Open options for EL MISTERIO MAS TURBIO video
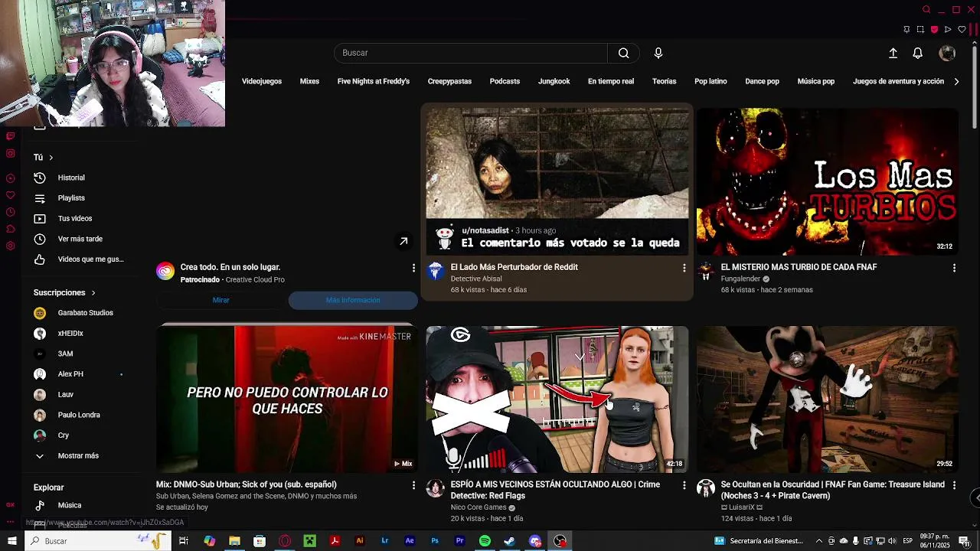This screenshot has width=980, height=551. coord(954,268)
